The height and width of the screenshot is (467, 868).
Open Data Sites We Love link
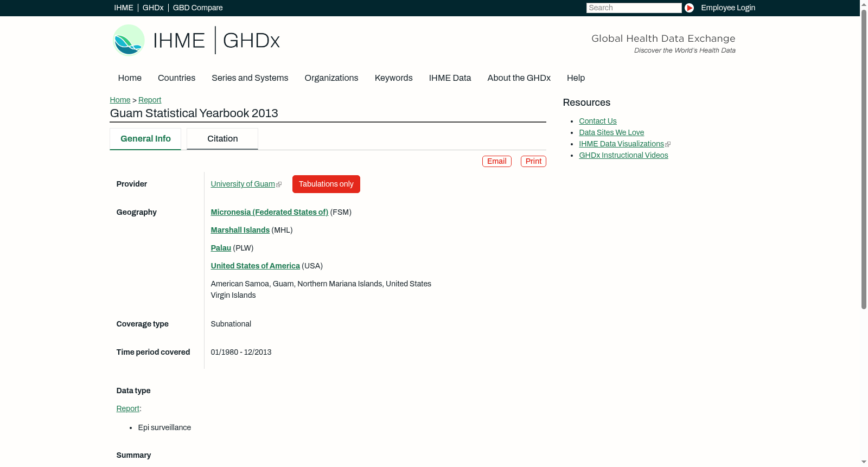coord(611,132)
